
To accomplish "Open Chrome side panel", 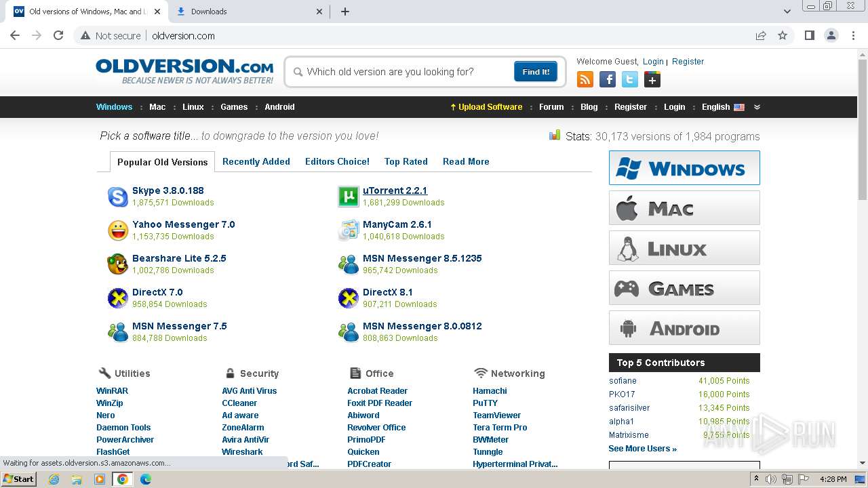I will (809, 35).
